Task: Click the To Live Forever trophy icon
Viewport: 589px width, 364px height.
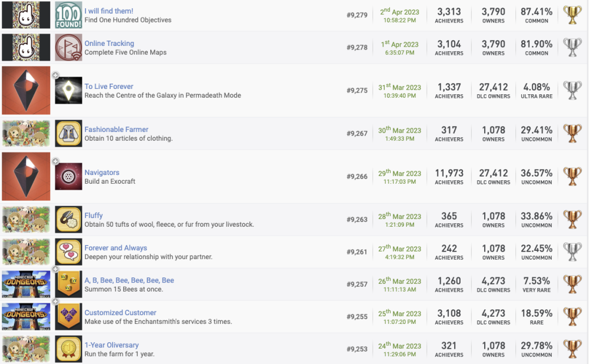Action: point(68,91)
